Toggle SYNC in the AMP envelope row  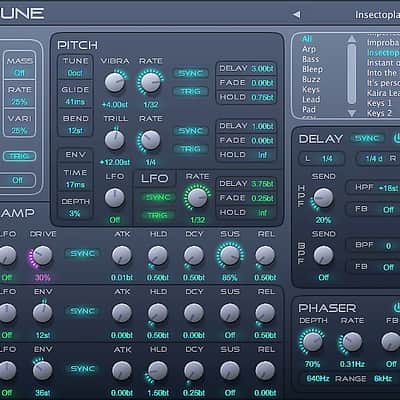click(x=83, y=254)
